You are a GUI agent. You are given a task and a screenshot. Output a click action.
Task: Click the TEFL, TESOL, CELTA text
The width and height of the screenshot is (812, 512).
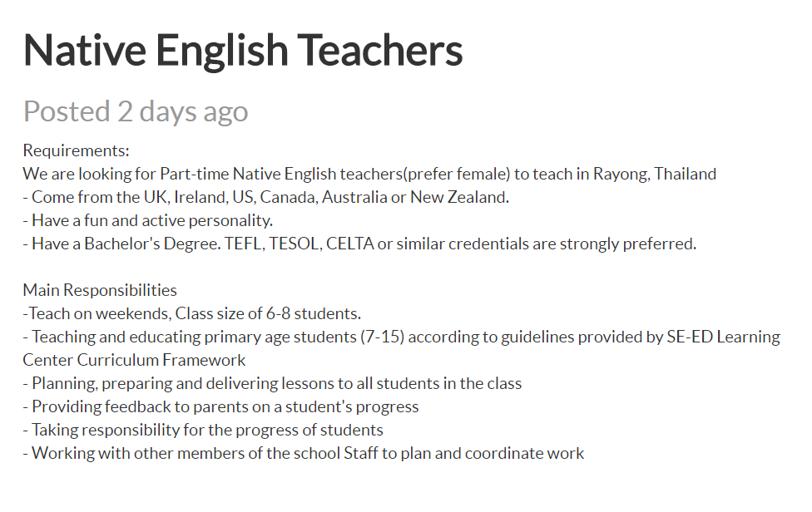[299, 244]
